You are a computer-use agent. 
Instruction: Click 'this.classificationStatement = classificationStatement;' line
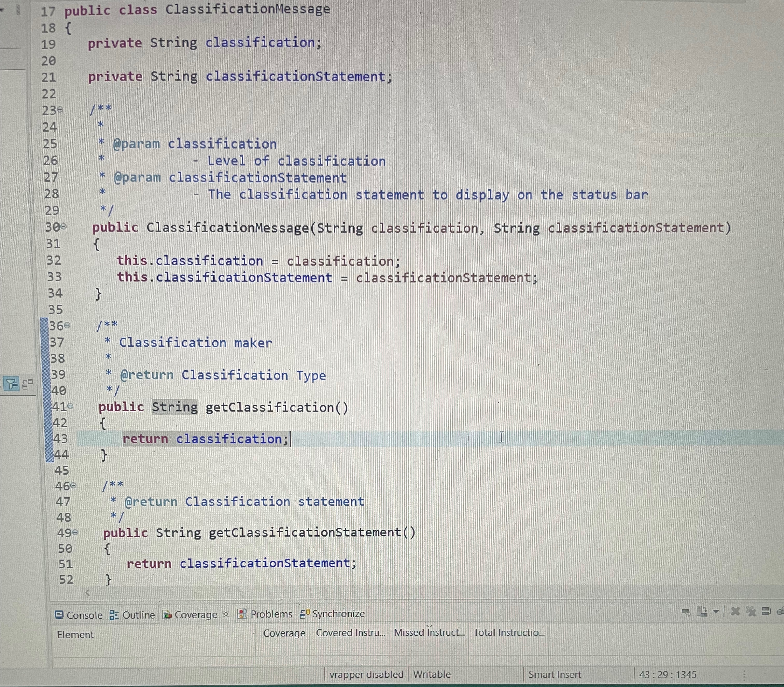tap(328, 277)
